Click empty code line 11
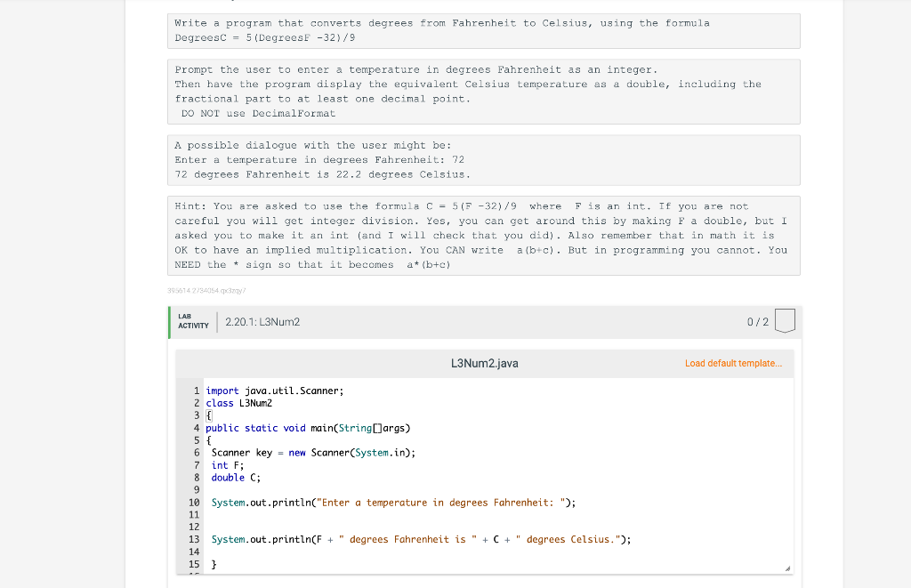911x588 pixels. [x=498, y=515]
